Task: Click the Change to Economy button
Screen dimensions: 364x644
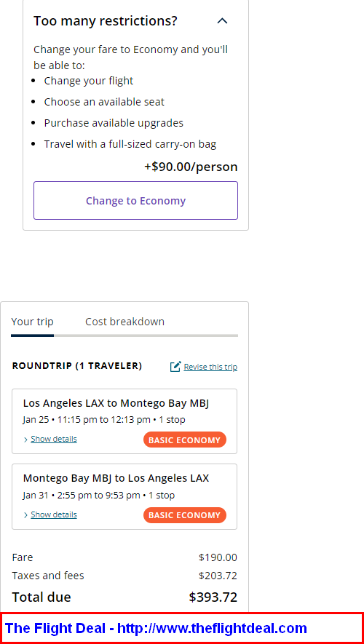Action: point(135,200)
